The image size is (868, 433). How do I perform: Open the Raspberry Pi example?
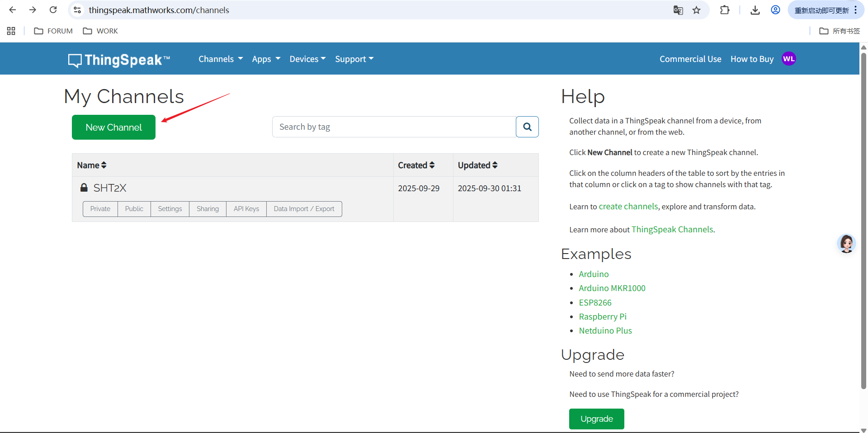coord(603,317)
